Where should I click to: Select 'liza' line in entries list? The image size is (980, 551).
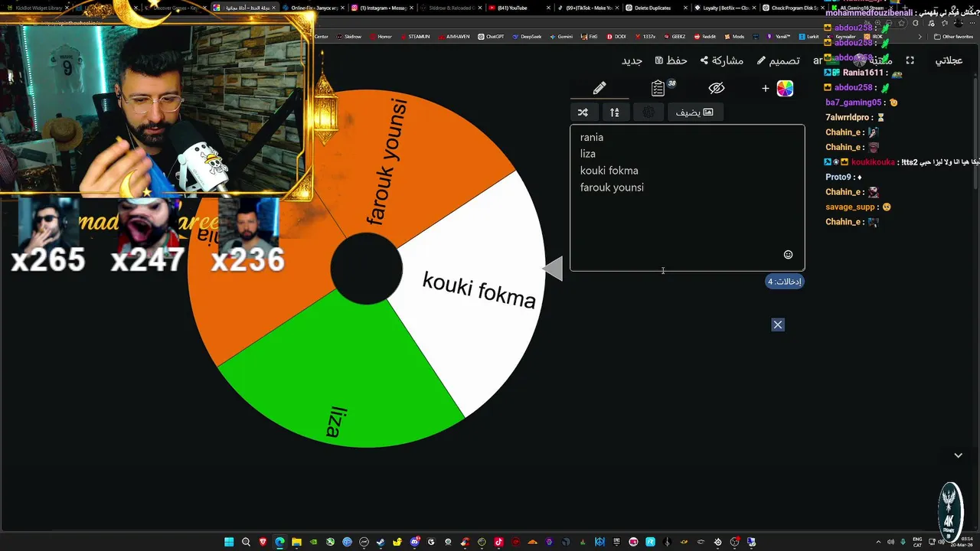click(588, 154)
